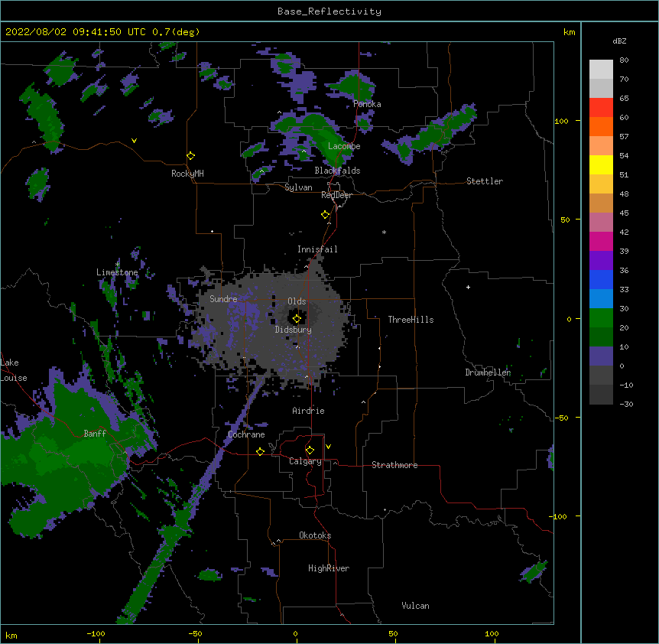Click the -100 tick on the bottom axis
The height and width of the screenshot is (644, 659).
point(96,633)
